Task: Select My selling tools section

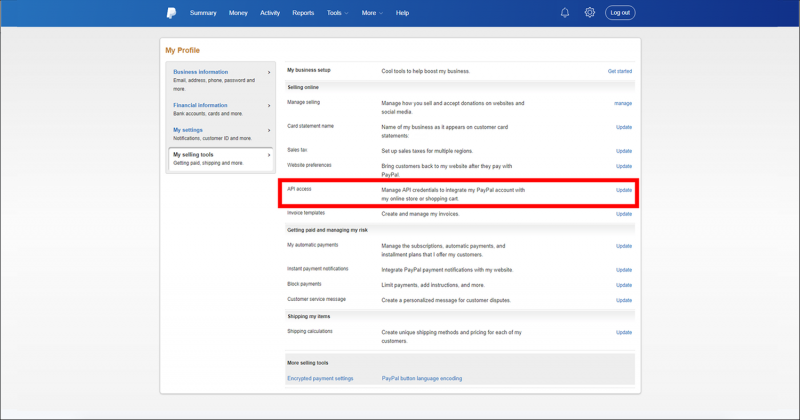Action: click(220, 159)
